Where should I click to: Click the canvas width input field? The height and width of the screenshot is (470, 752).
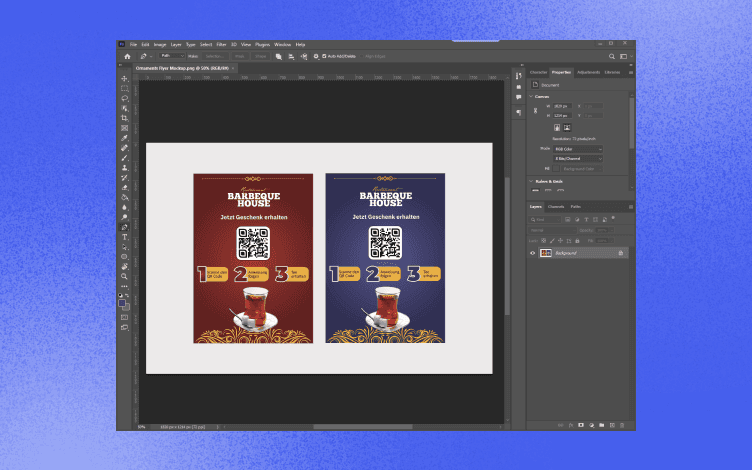coord(562,106)
